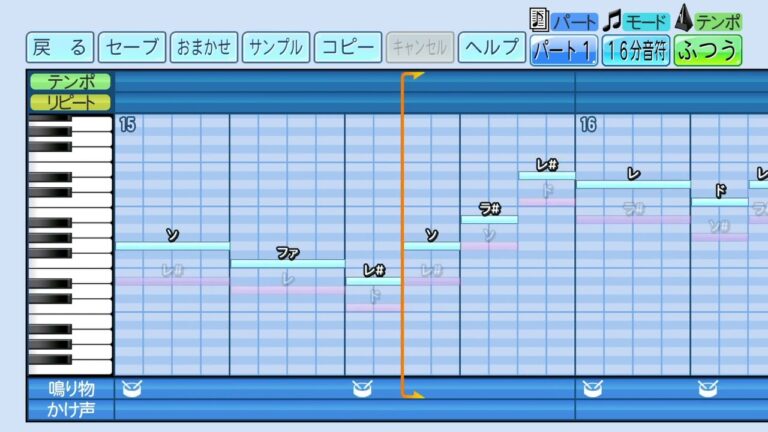
Task: Click the music note Mode icon
Action: point(612,19)
